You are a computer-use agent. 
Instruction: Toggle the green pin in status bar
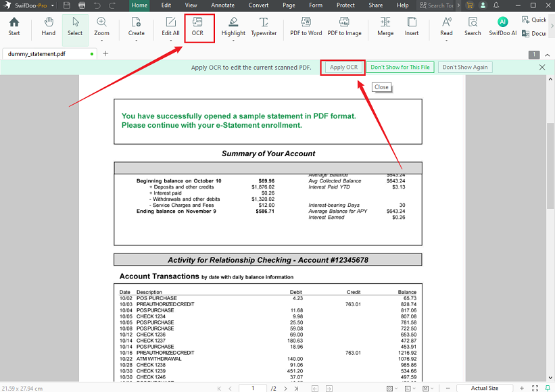click(x=548, y=389)
